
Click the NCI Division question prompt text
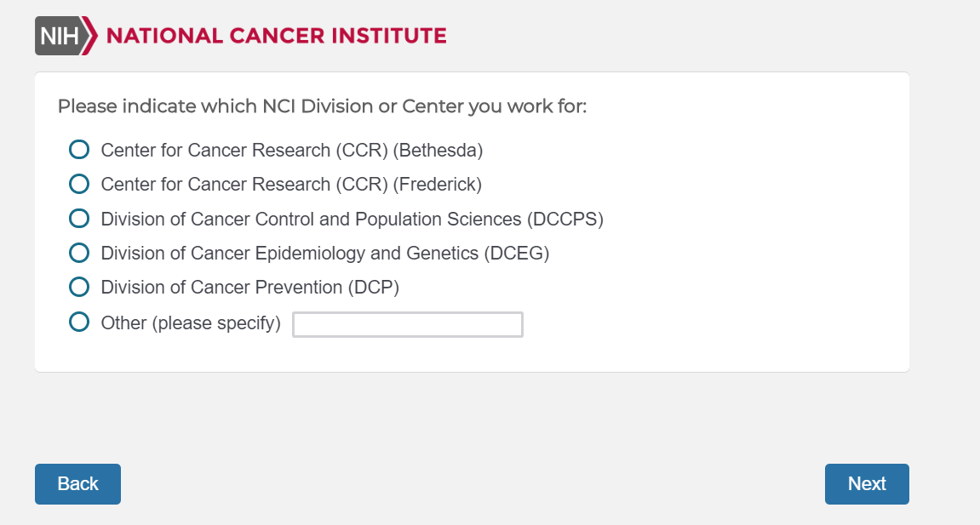(322, 107)
